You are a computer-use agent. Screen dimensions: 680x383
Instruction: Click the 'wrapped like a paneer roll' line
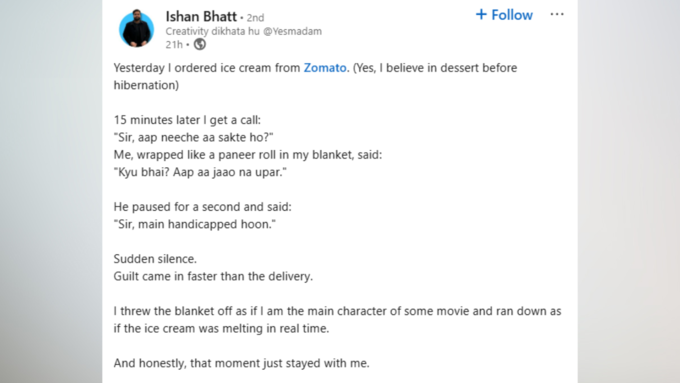(x=248, y=155)
